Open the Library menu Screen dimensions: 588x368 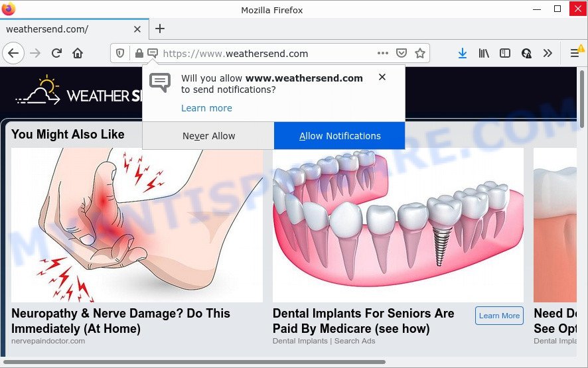(484, 53)
